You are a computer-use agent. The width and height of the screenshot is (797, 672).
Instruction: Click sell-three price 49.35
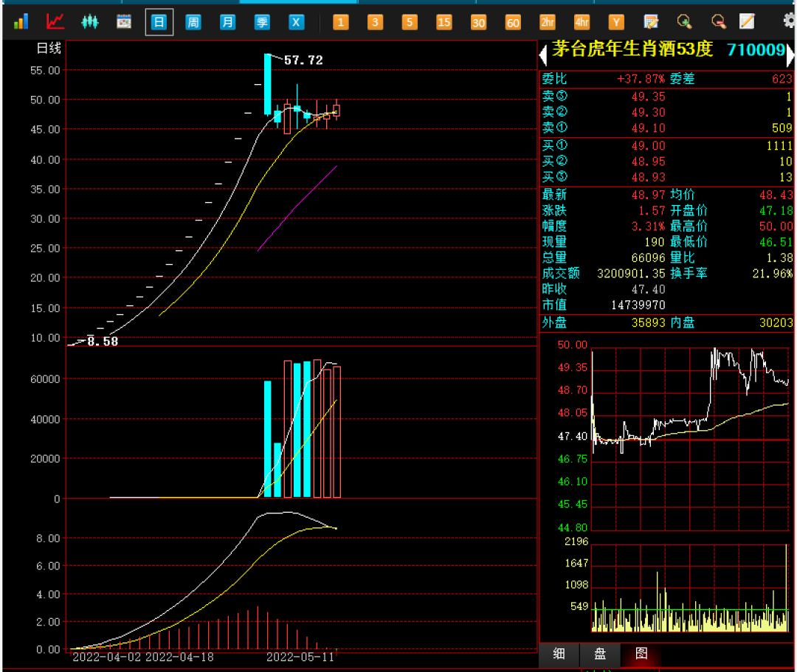[x=648, y=97]
